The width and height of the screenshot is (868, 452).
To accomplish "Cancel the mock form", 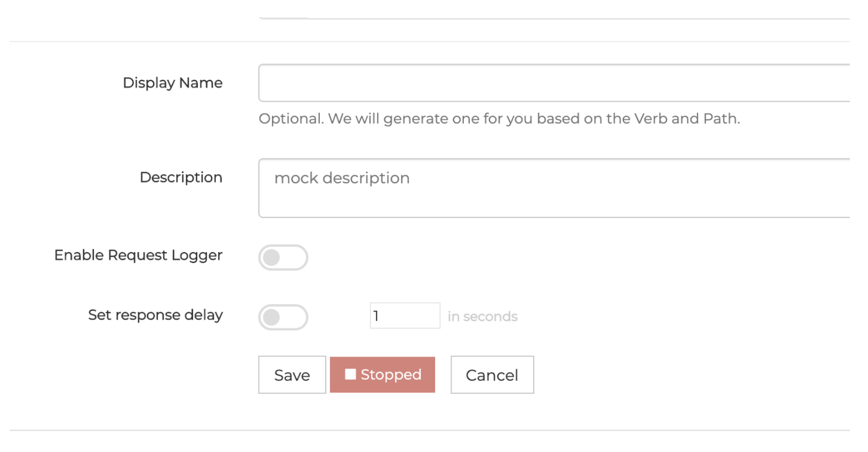I will 492,375.
